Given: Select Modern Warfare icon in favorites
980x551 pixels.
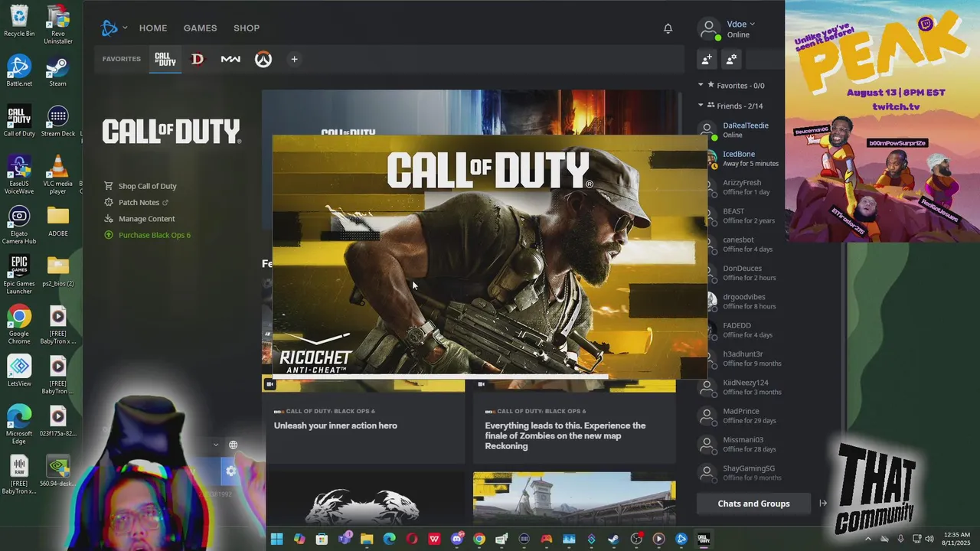Looking at the screenshot, I should pos(230,59).
